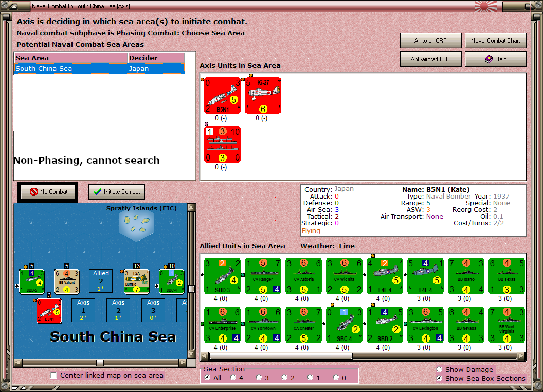
Task: Select the CV Enterprise carrier unit
Action: [222, 325]
